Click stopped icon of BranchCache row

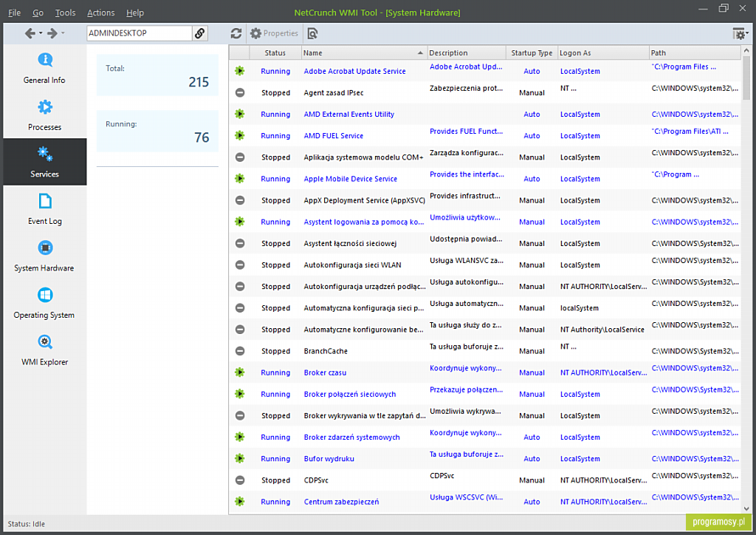coord(240,351)
